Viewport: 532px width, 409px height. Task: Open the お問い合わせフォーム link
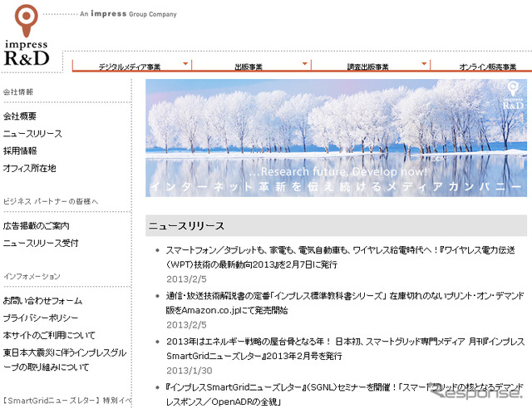coord(42,301)
